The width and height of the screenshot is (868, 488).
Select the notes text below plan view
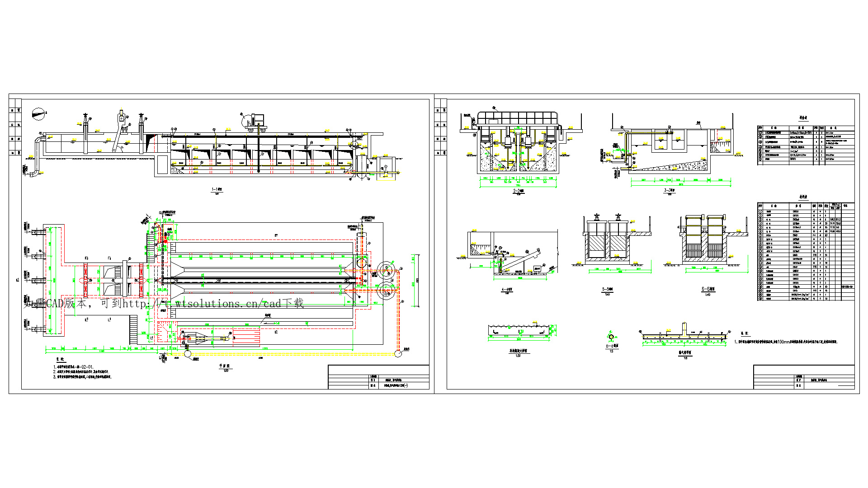(81, 371)
